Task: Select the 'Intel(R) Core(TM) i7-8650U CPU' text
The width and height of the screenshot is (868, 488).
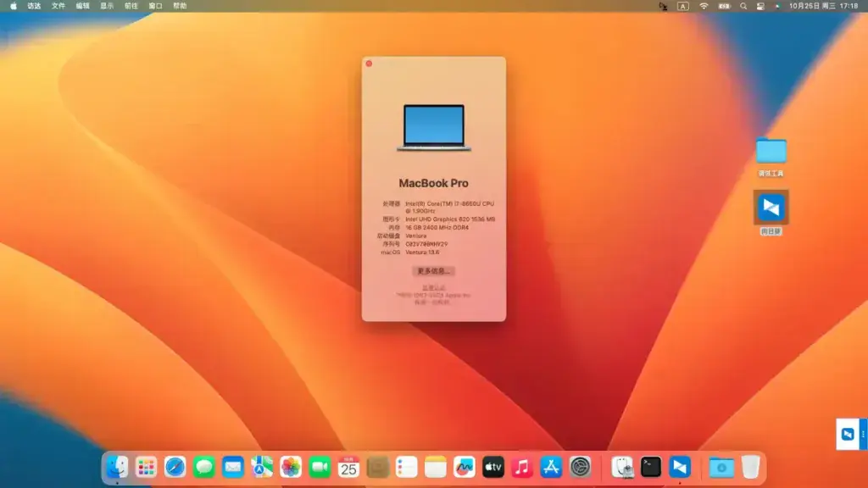Action: coord(449,204)
